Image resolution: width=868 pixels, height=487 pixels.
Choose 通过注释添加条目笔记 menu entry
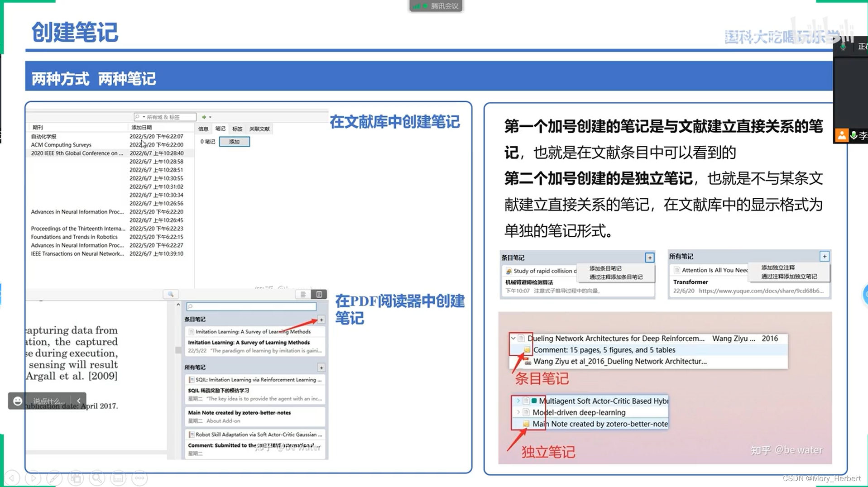click(616, 277)
